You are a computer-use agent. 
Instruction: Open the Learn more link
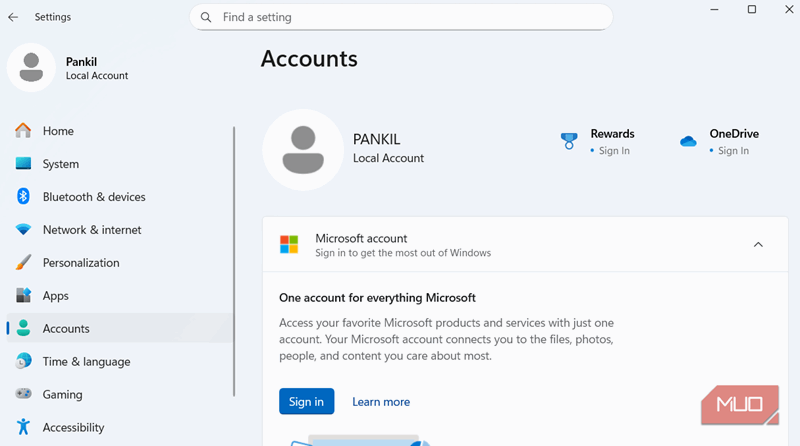[x=381, y=402]
